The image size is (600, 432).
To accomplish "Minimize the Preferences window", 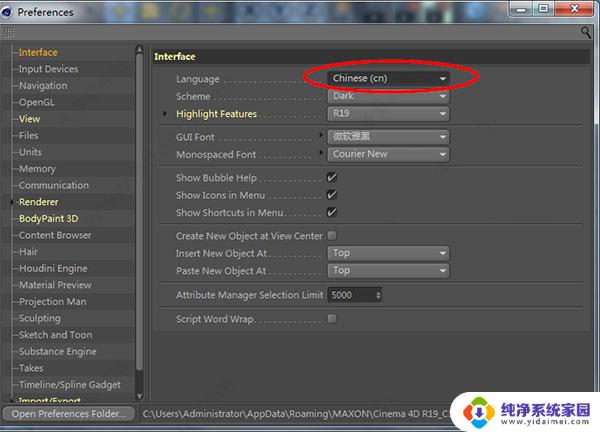I will point(521,8).
